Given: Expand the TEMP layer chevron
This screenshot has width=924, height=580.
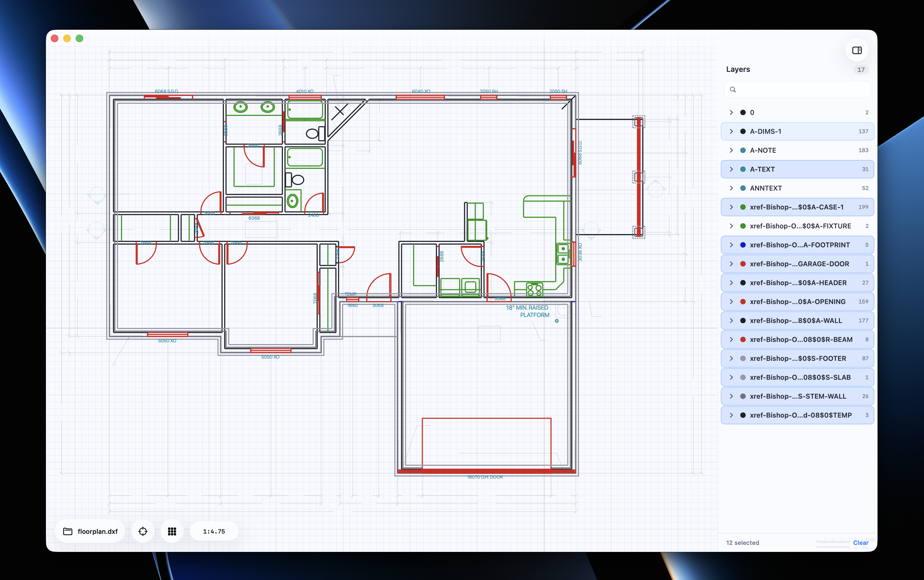Looking at the screenshot, I should (x=731, y=415).
